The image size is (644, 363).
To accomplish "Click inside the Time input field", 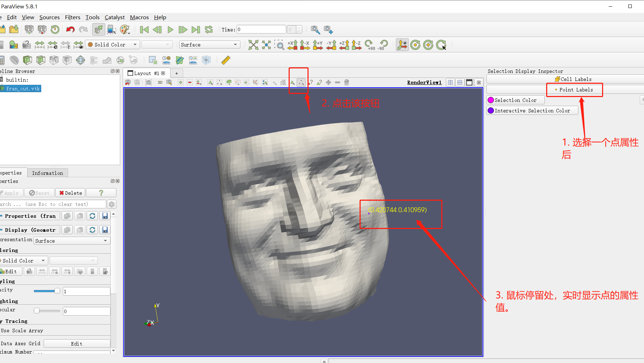I will tap(260, 29).
